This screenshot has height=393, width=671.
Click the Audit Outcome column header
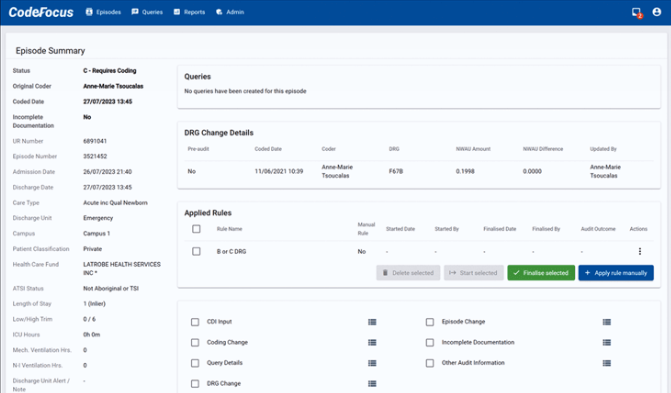(598, 229)
